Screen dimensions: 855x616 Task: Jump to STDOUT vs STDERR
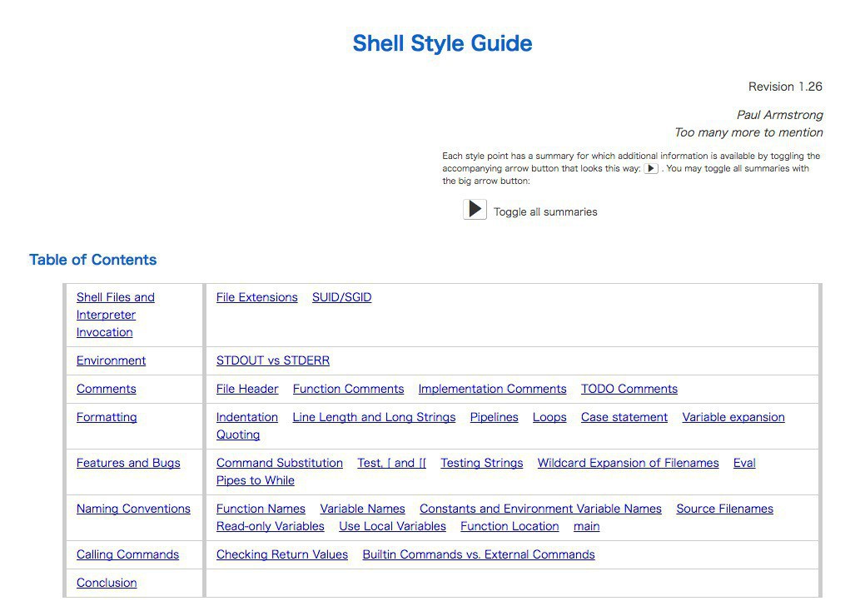click(272, 360)
